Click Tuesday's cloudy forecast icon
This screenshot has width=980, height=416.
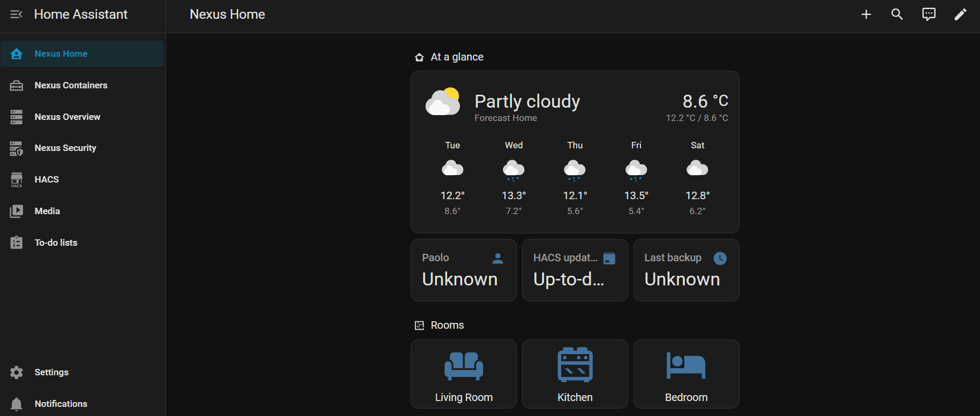(x=453, y=168)
